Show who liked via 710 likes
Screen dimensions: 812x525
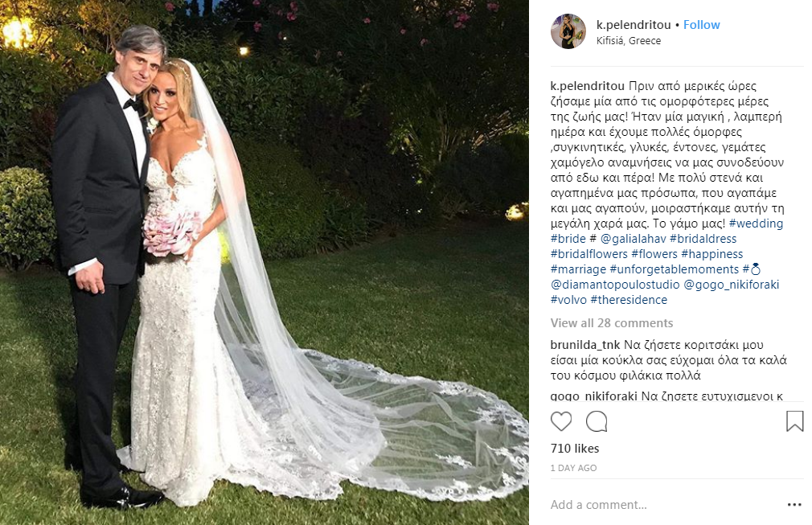click(x=575, y=449)
